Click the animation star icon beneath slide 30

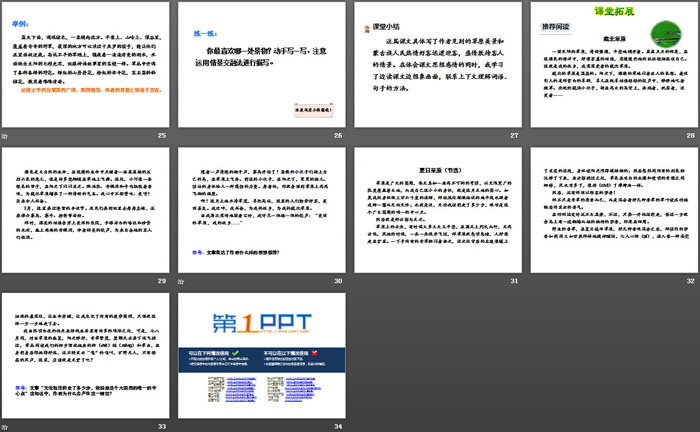(x=181, y=283)
